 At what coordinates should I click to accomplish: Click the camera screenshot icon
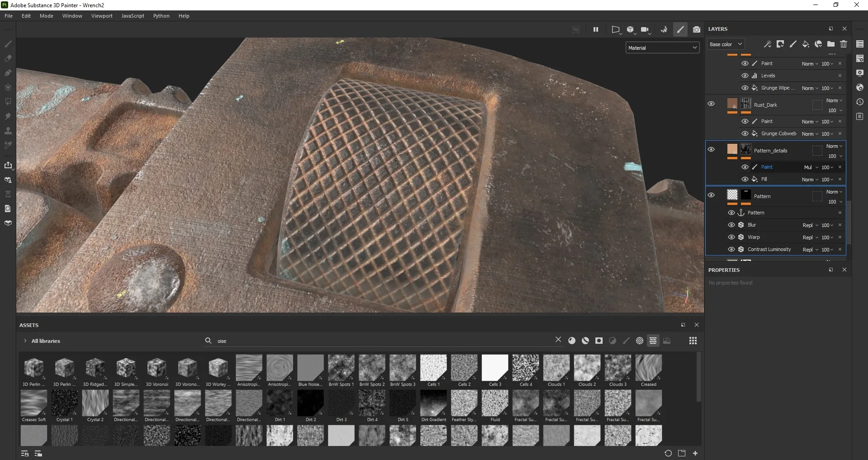coord(697,29)
